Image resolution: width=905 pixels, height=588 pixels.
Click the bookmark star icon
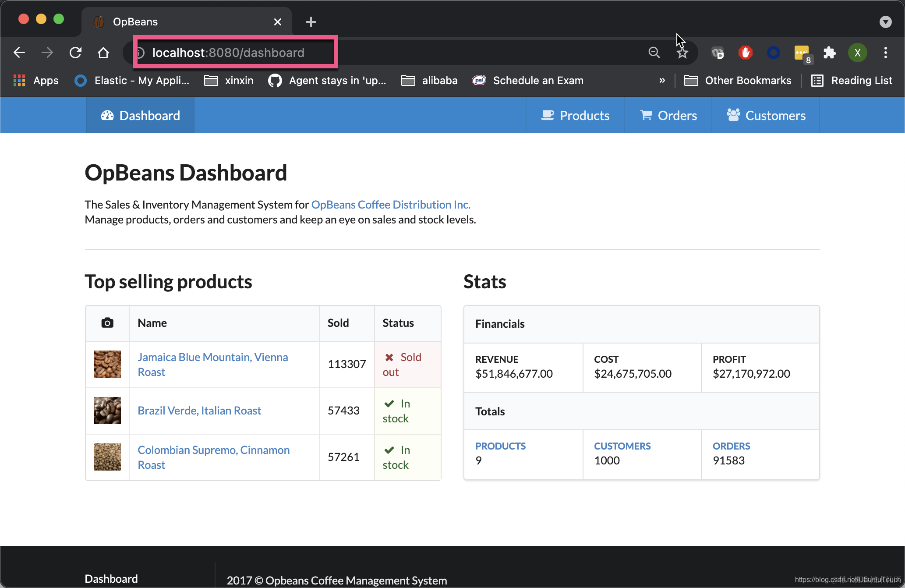682,53
